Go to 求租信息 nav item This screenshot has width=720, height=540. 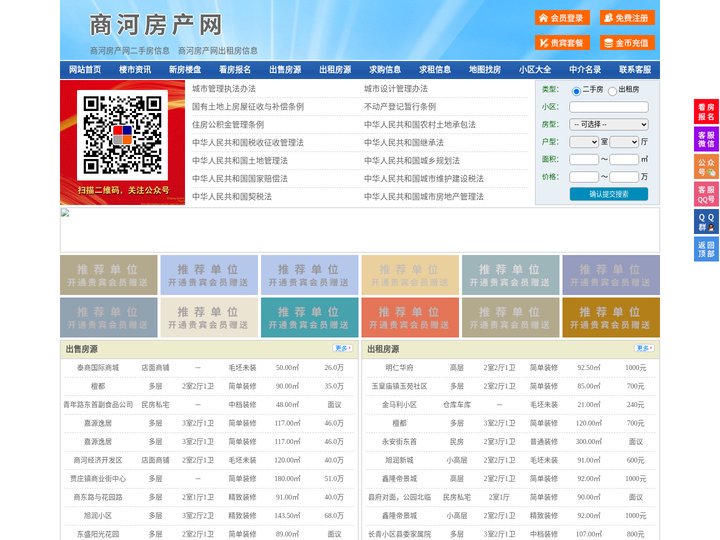click(x=435, y=69)
